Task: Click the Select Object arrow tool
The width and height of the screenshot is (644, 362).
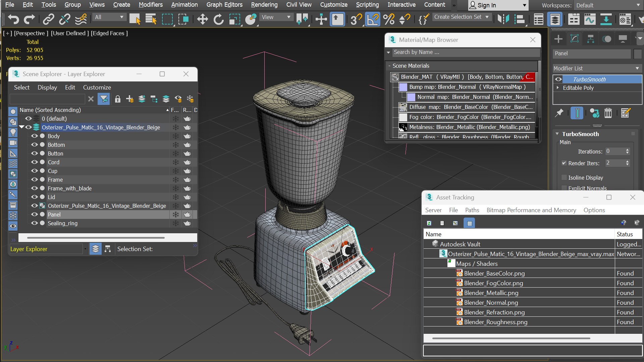Action: [135, 19]
